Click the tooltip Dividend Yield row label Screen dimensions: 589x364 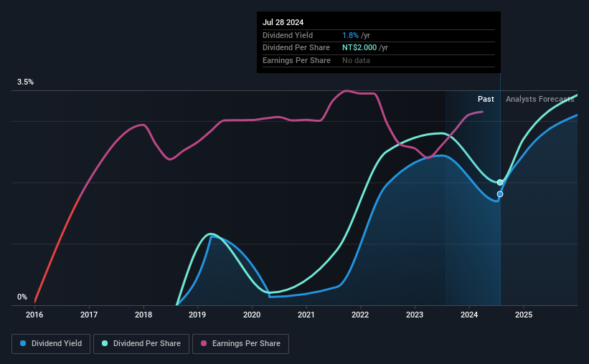click(x=288, y=35)
